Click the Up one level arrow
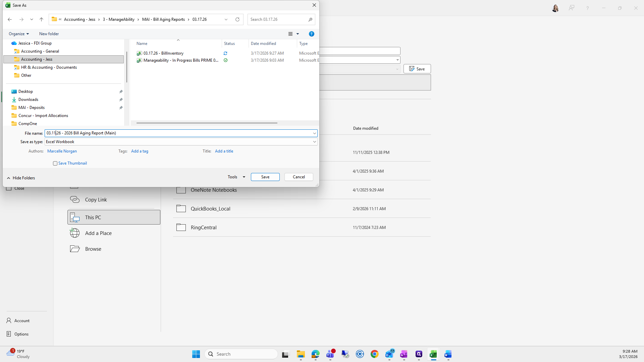Screen dimensions: 644x362 (41, 19)
